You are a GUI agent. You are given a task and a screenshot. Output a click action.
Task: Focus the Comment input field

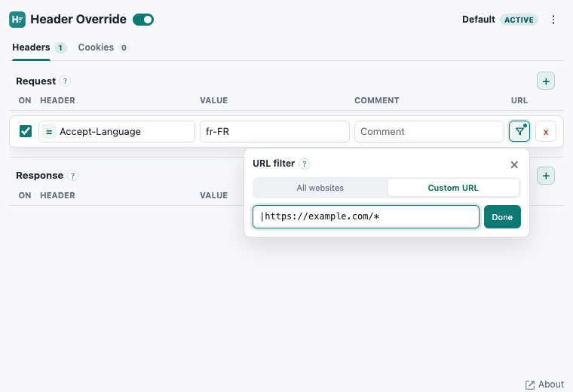tap(429, 131)
